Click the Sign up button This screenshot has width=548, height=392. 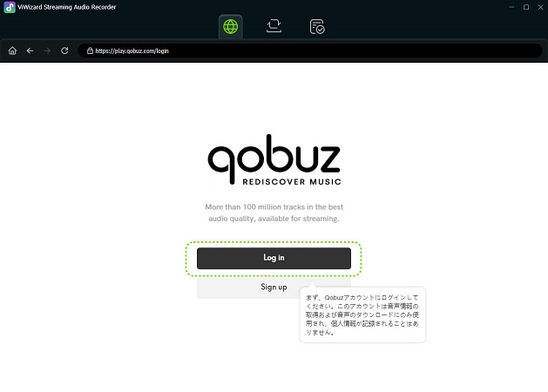coord(274,287)
